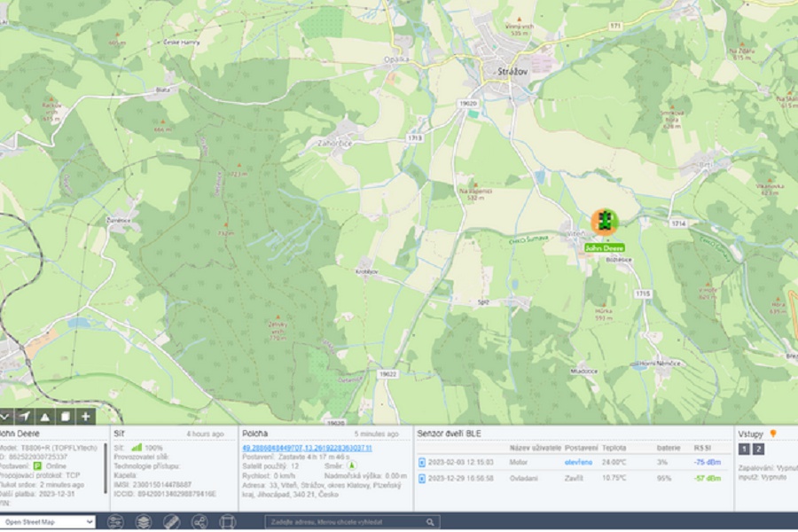Expand the dropdown arrow next to Open Street Map
The image size is (798, 532).
(x=90, y=521)
